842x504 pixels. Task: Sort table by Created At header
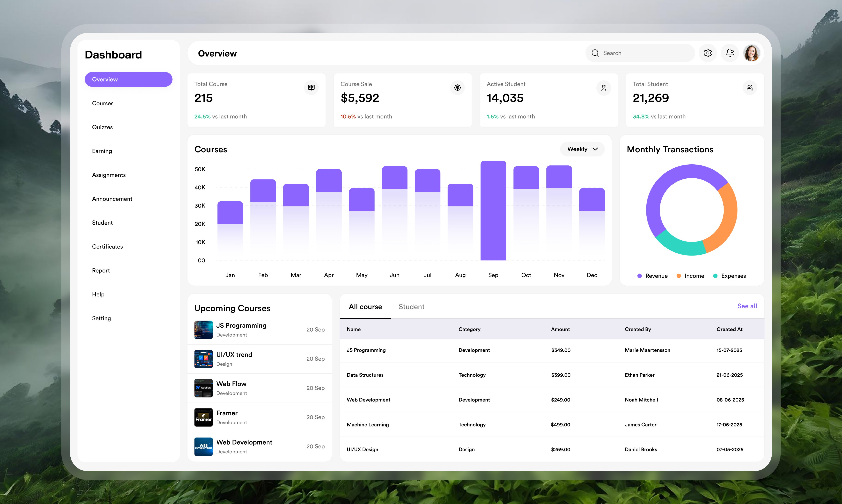click(x=730, y=329)
